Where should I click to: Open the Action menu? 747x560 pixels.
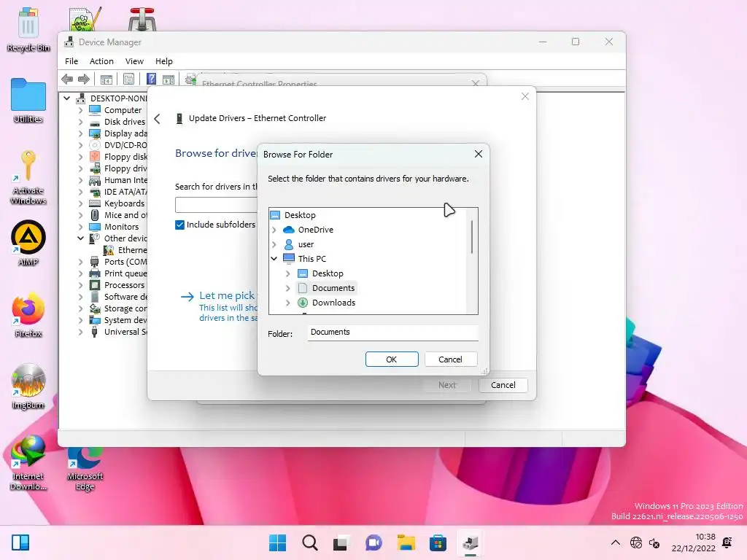point(101,61)
